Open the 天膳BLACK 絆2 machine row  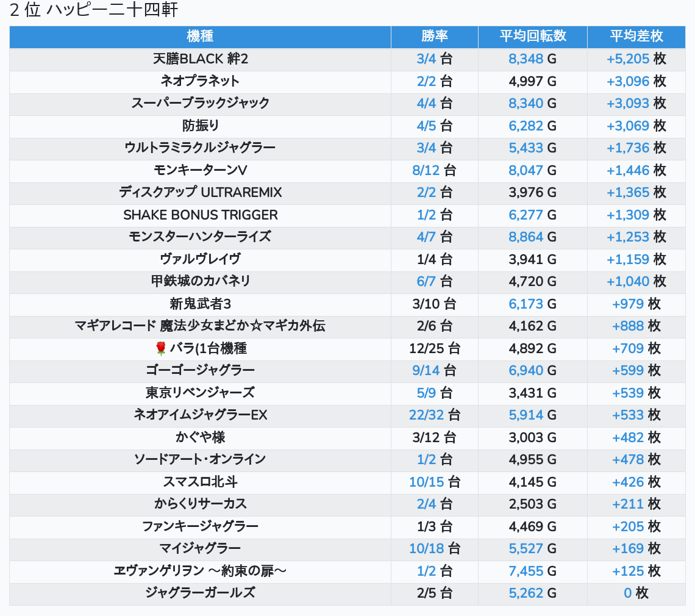200,59
